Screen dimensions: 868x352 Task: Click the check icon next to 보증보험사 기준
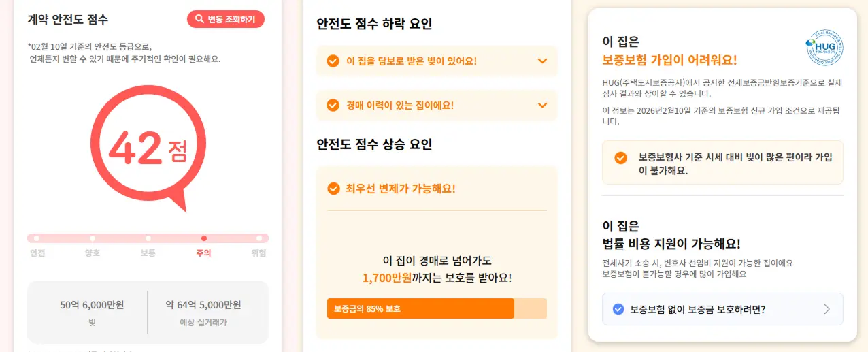click(620, 158)
